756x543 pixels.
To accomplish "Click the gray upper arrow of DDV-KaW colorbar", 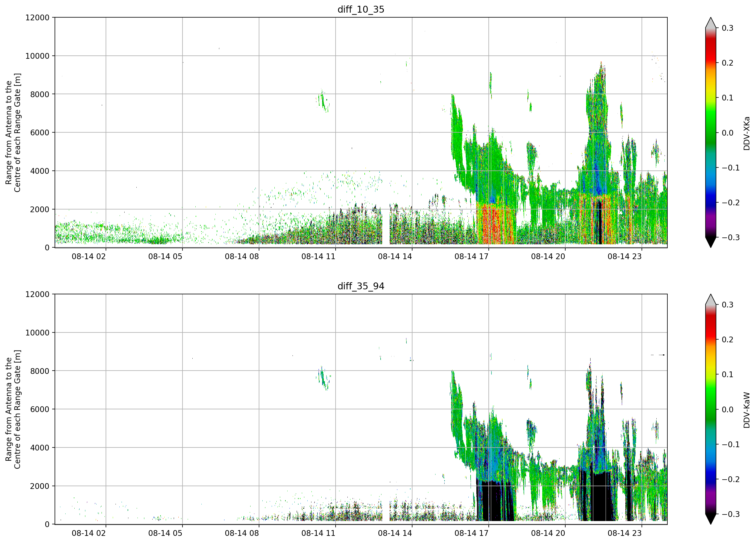I will [711, 300].
